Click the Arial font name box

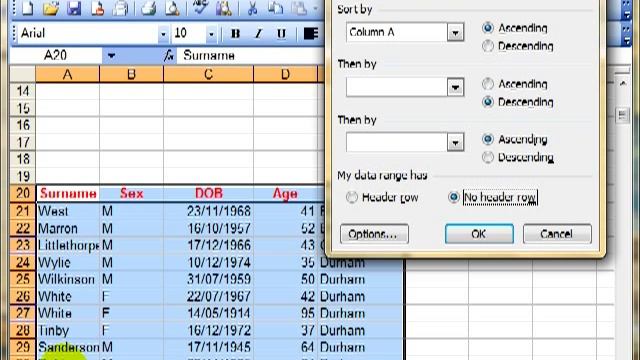[x=88, y=33]
